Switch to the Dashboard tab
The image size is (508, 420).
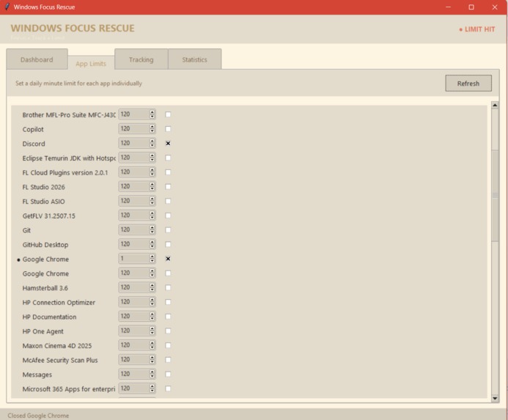point(37,59)
